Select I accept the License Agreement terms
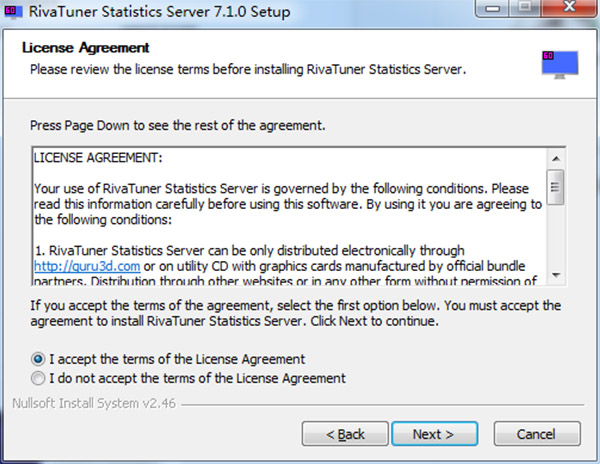The height and width of the screenshot is (464, 600). point(39,358)
